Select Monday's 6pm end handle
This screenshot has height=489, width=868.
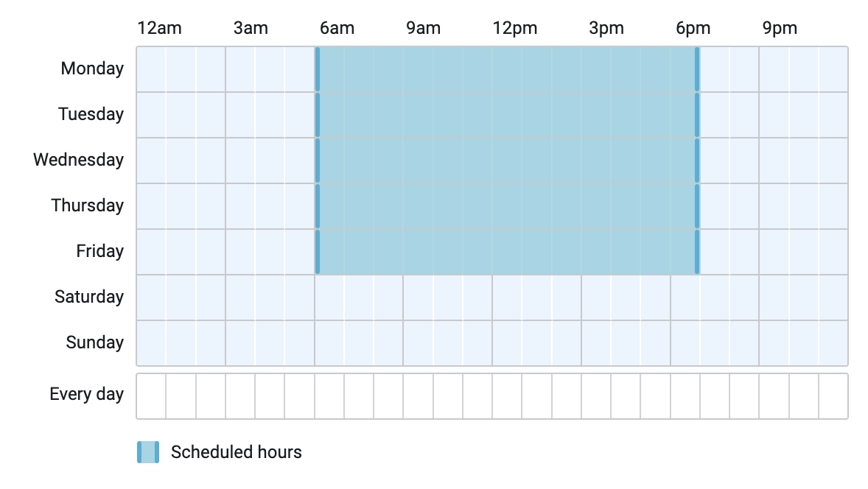click(697, 69)
